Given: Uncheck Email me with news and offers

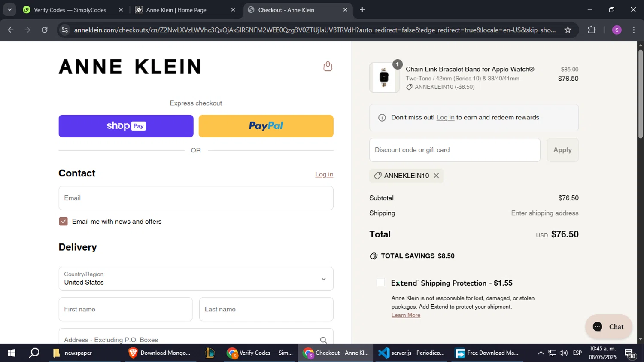Looking at the screenshot, I should (x=64, y=222).
